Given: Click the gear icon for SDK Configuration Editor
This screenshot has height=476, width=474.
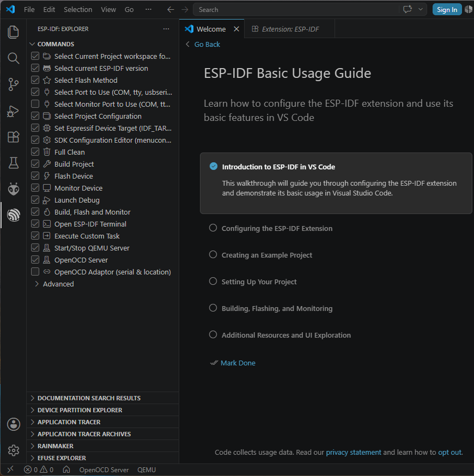Looking at the screenshot, I should point(47,140).
